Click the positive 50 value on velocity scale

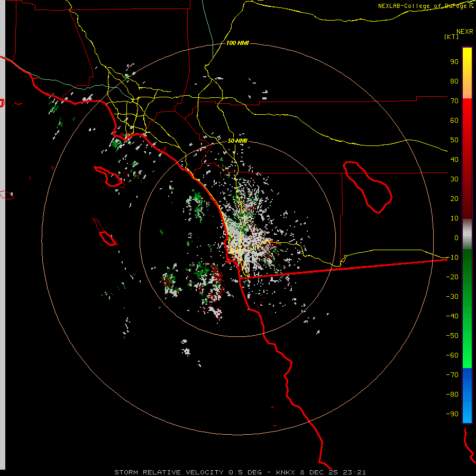(454, 140)
